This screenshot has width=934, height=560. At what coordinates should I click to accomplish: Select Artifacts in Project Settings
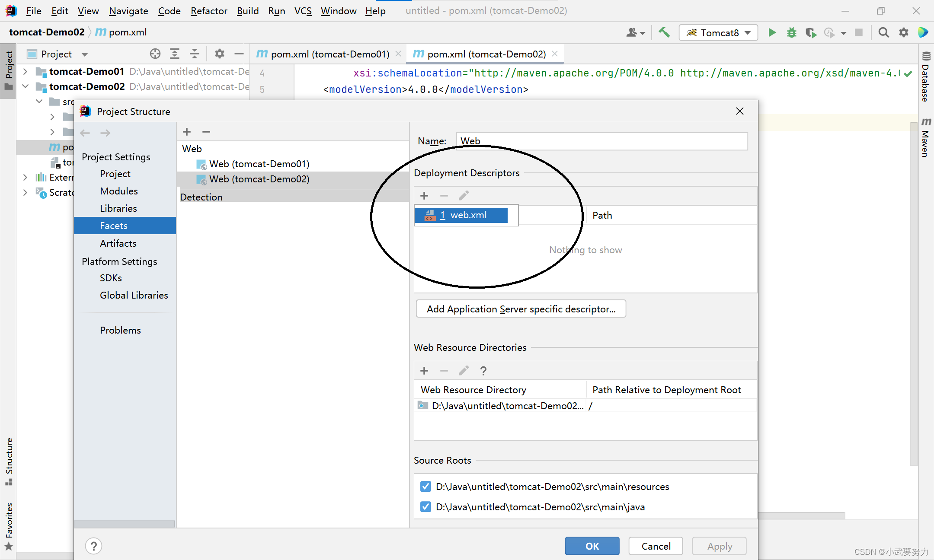pyautogui.click(x=118, y=243)
